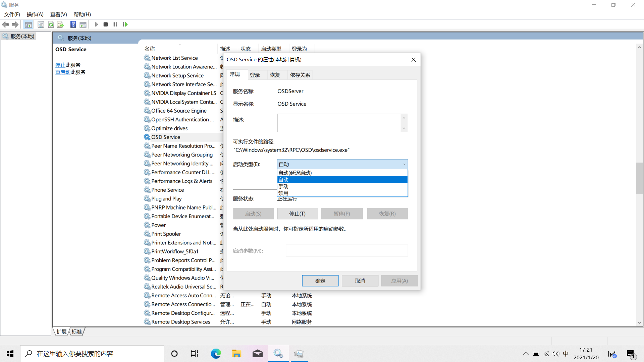Click the 重启动 service link

(x=63, y=72)
